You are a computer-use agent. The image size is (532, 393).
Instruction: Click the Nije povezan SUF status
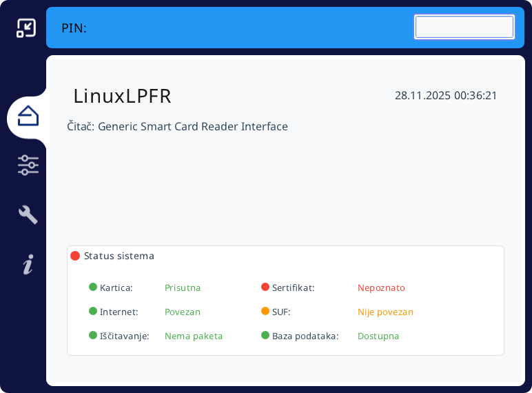click(x=385, y=312)
